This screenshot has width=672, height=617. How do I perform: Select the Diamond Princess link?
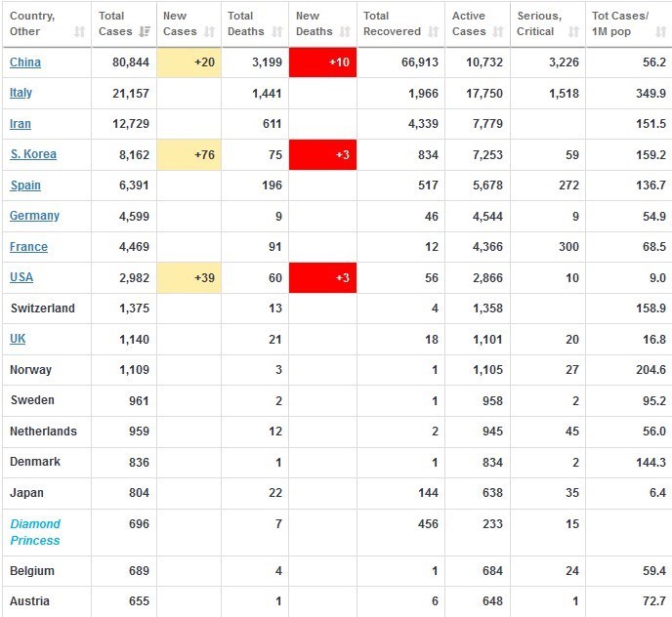[35, 532]
